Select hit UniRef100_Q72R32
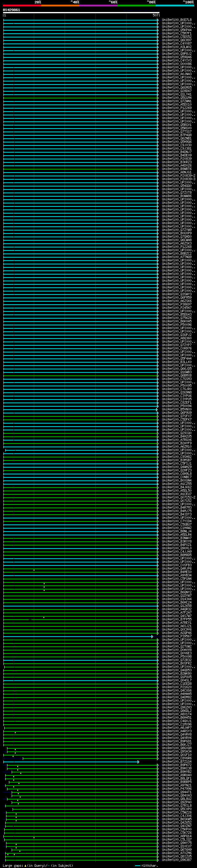This screenshot has width=197, height=868. point(176,660)
